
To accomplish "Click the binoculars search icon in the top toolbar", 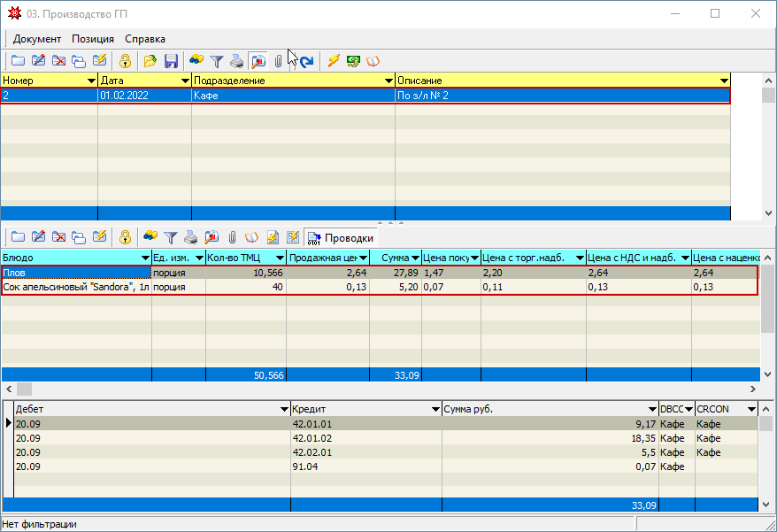I will [x=196, y=61].
